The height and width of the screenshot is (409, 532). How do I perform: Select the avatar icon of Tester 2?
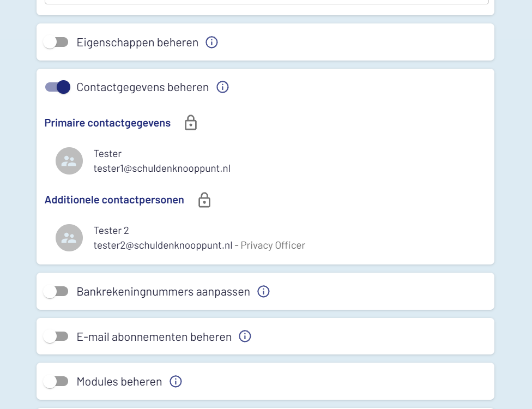(x=69, y=238)
